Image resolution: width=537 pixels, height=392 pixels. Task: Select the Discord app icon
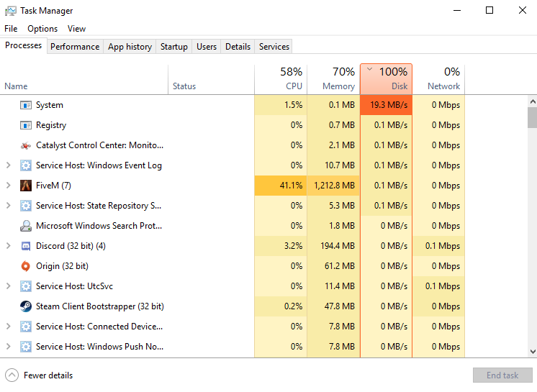(26, 246)
